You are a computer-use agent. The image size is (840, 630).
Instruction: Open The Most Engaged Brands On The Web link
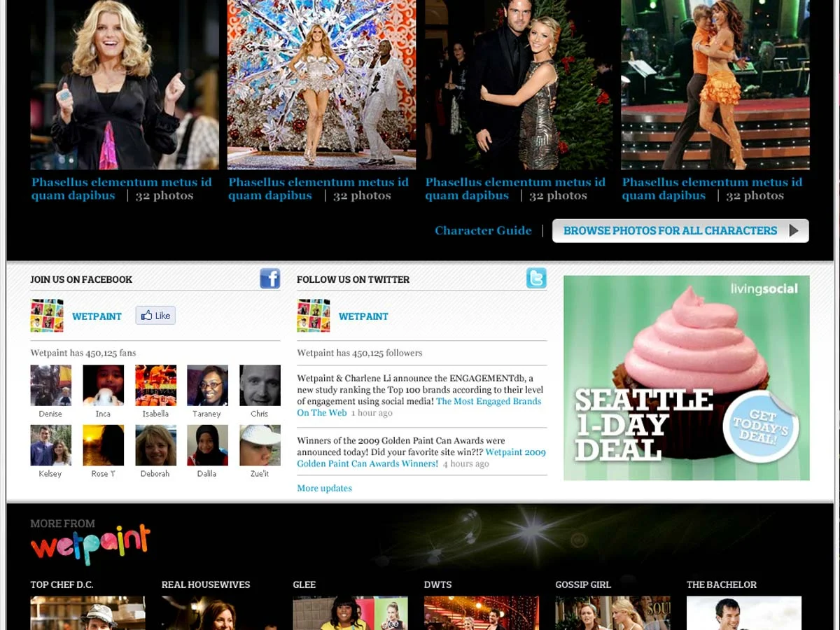pyautogui.click(x=419, y=407)
